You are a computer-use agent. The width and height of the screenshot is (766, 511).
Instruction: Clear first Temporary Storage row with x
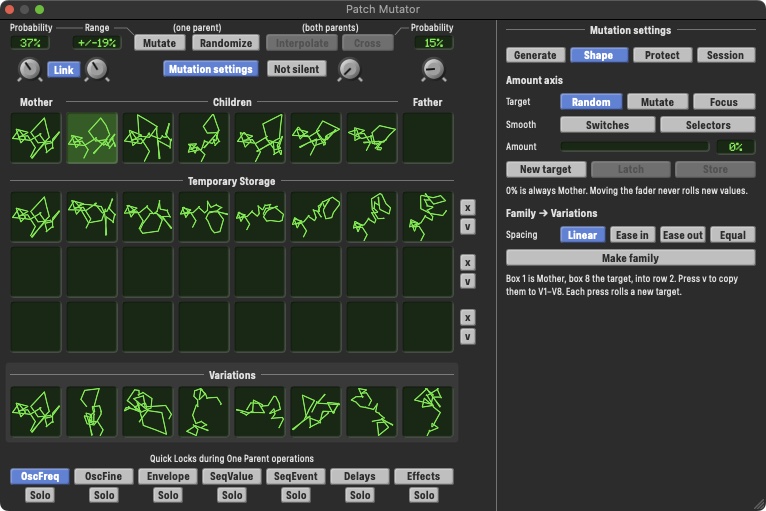(x=468, y=208)
